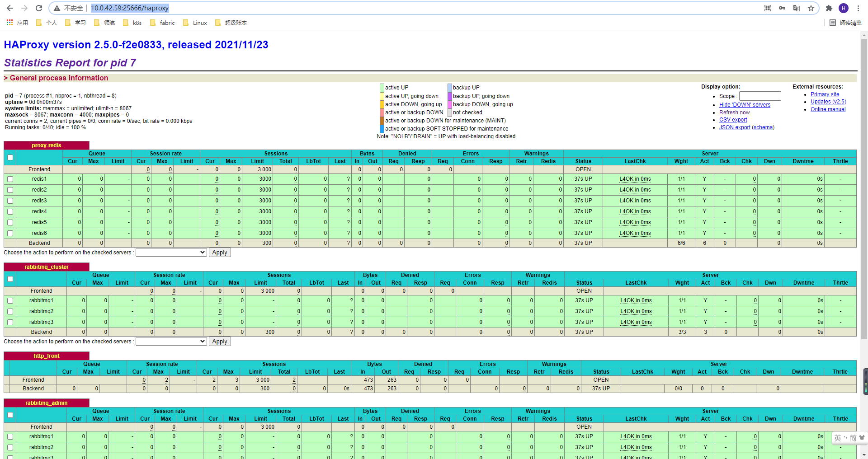The height and width of the screenshot is (459, 868).
Task: Open translate page icon
Action: click(x=797, y=8)
